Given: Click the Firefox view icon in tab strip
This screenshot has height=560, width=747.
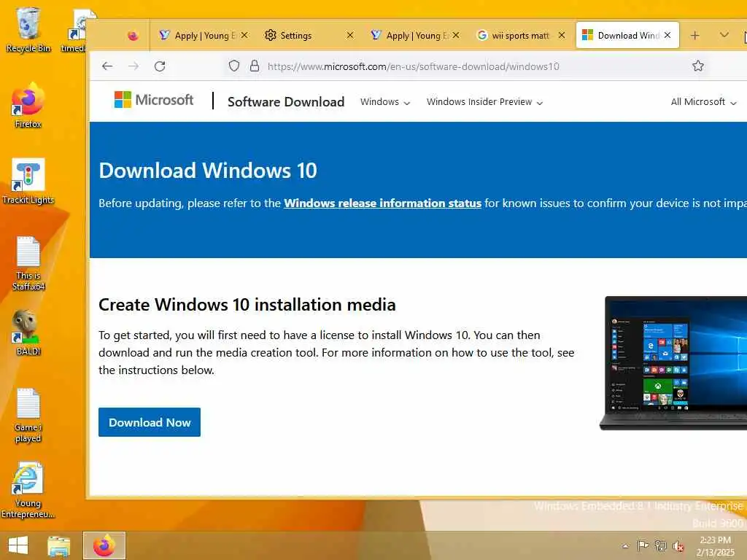Looking at the screenshot, I should tap(133, 35).
